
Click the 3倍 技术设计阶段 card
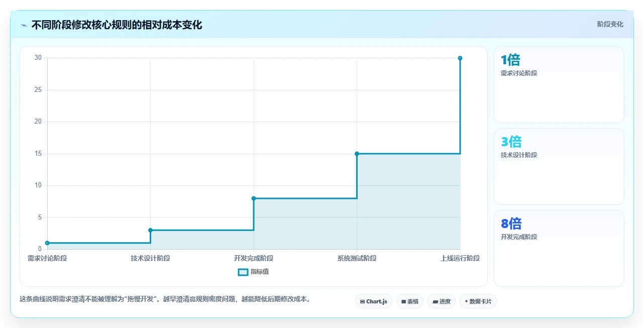559,167
